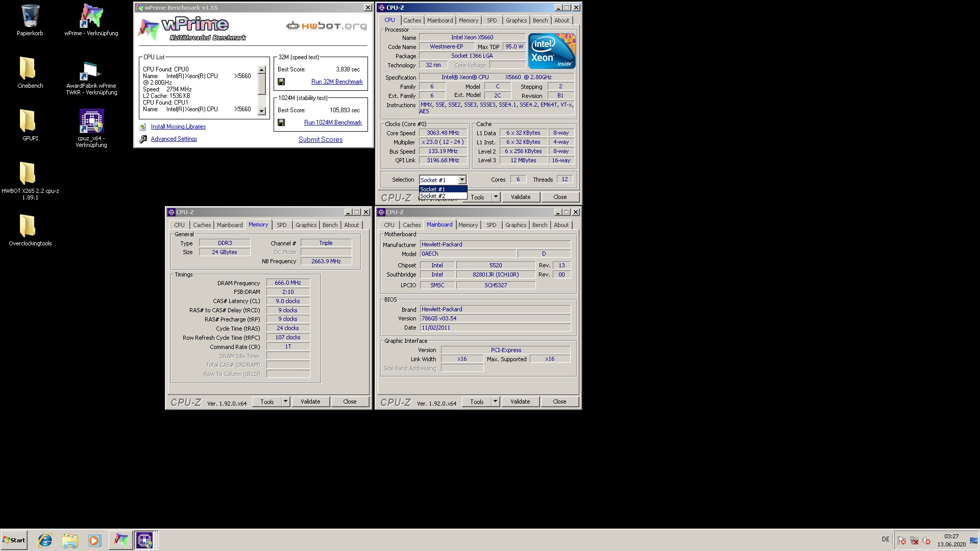Open the Graphics tab in the Memory CPU-Z window
This screenshot has width=980, height=551.
click(306, 225)
